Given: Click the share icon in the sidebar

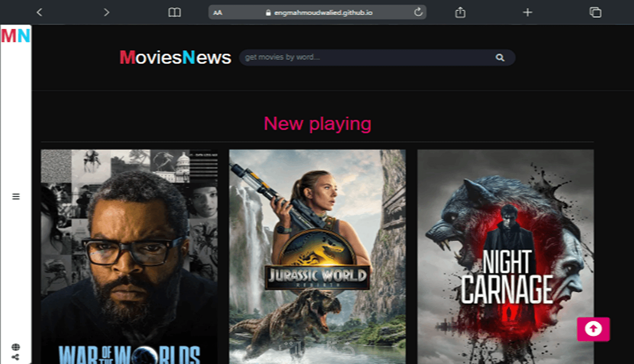Looking at the screenshot, I should (15, 357).
